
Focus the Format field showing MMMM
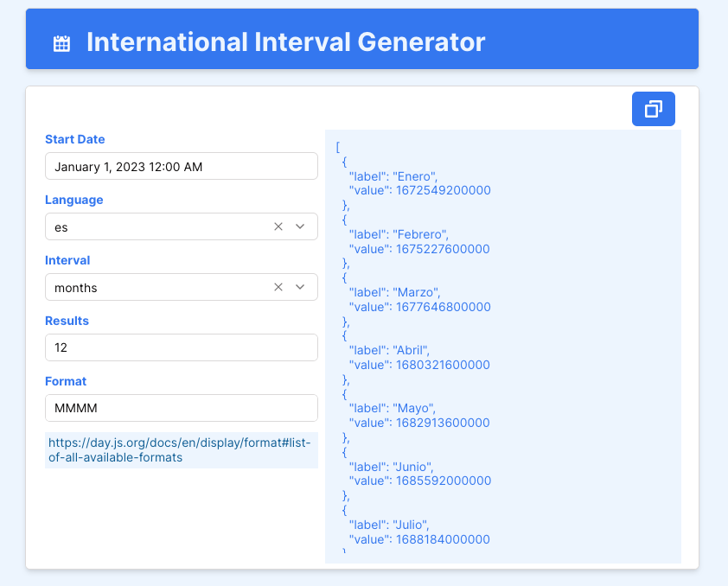point(182,408)
